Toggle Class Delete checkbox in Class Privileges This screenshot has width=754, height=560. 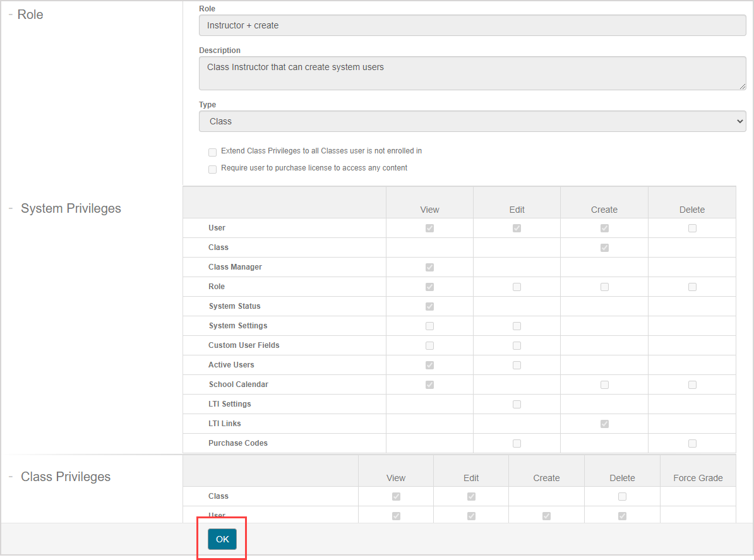coord(622,496)
